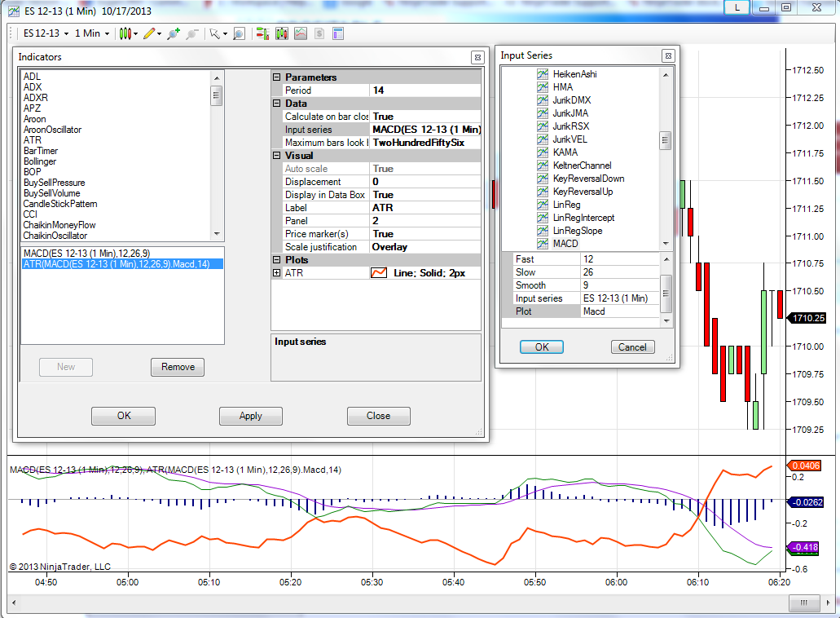Viewport: 840px width, 618px height.
Task: Open the chart style dropdown arrow
Action: [135, 33]
